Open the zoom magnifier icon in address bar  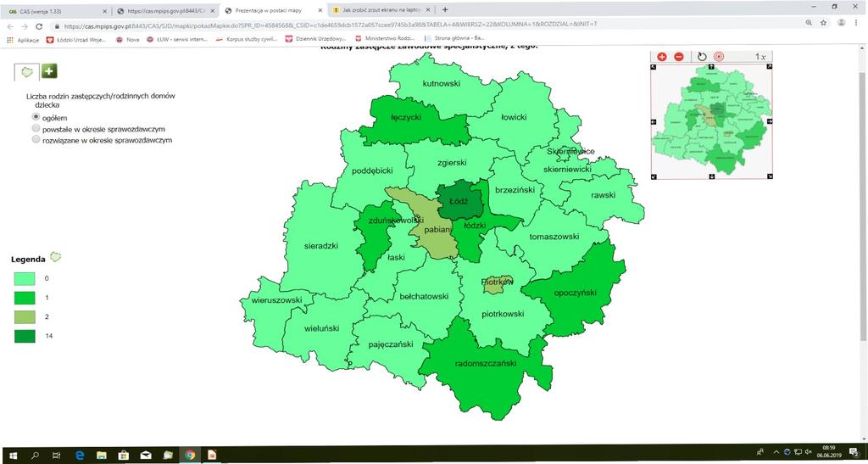coord(810,23)
